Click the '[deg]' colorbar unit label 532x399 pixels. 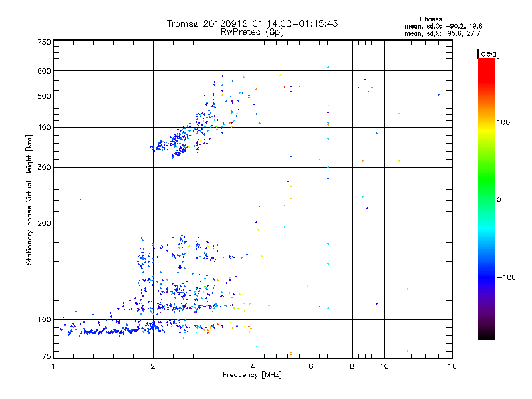pyautogui.click(x=488, y=53)
